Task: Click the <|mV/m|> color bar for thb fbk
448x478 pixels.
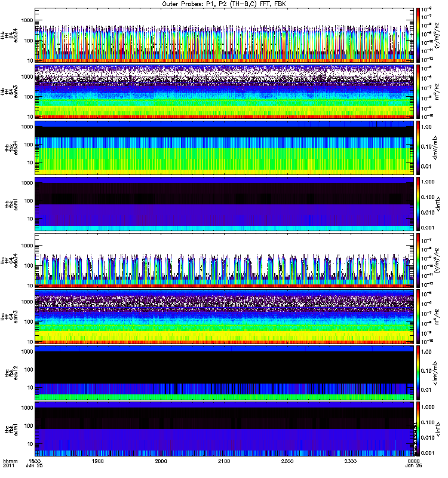Action: (x=418, y=148)
